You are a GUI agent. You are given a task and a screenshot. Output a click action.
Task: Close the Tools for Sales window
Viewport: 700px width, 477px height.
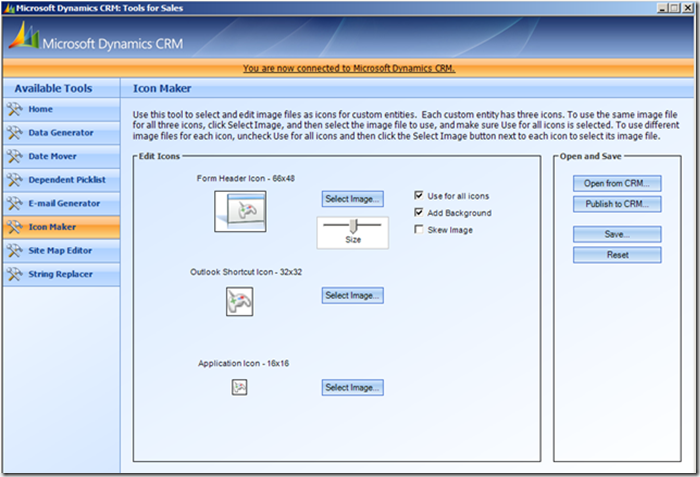click(x=688, y=8)
